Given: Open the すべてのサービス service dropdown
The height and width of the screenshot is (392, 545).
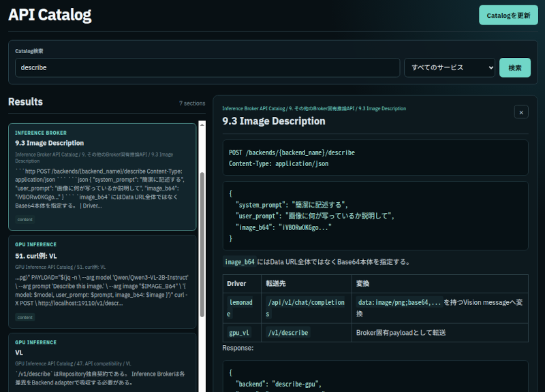Looking at the screenshot, I should point(450,67).
